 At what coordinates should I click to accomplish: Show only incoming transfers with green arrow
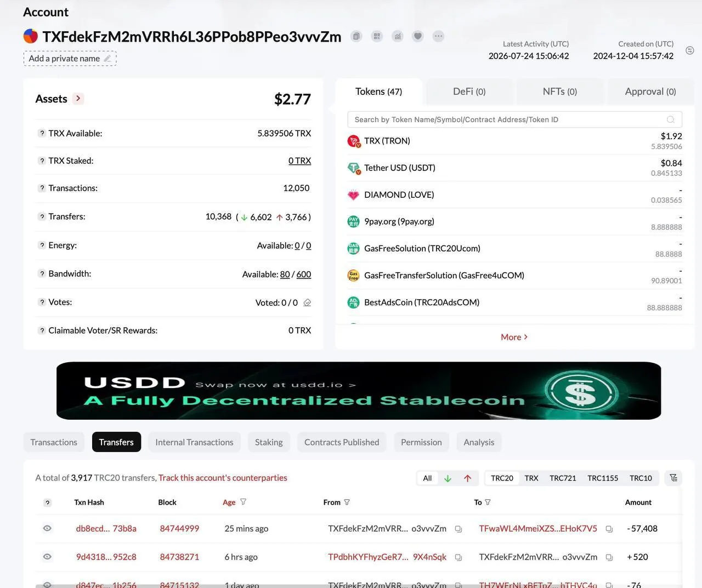pos(448,478)
